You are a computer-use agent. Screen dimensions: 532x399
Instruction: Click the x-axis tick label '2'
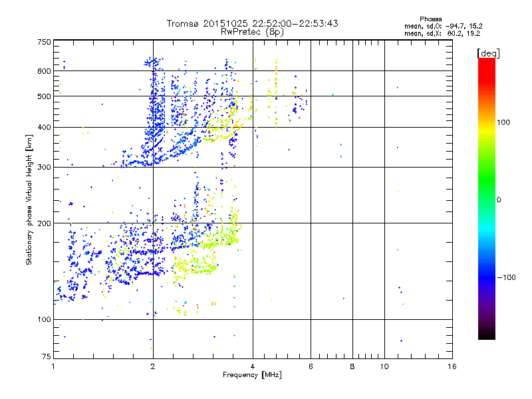pos(153,366)
